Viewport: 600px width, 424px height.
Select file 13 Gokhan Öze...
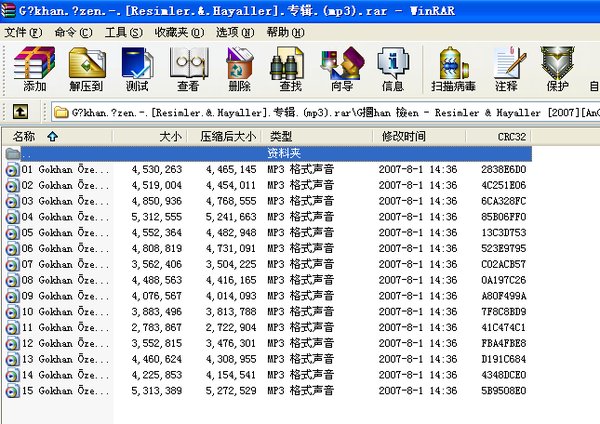click(65, 359)
